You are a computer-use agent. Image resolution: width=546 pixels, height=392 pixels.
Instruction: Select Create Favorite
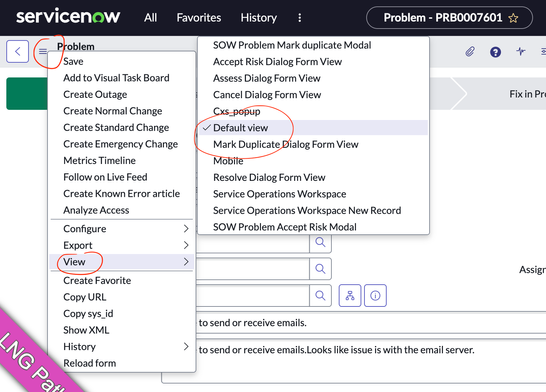tap(122, 281)
